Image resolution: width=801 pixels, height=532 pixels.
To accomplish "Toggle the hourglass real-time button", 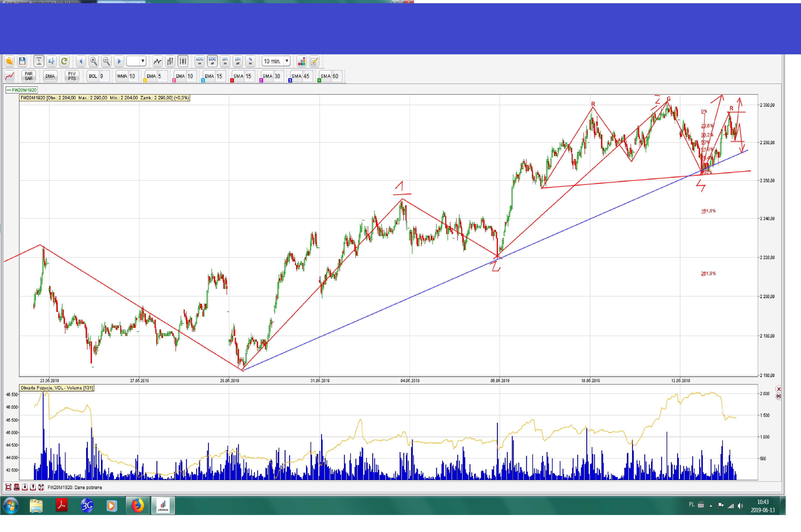I will tap(39, 61).
